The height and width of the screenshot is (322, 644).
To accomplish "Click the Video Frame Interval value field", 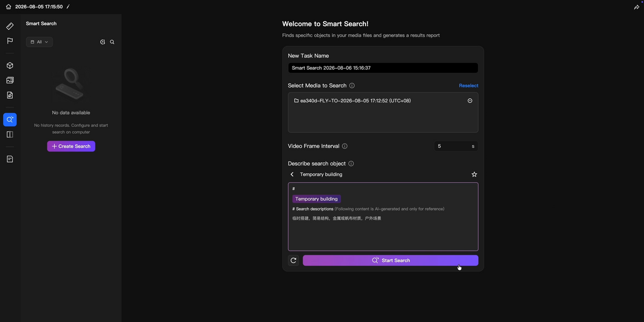I will pyautogui.click(x=456, y=146).
